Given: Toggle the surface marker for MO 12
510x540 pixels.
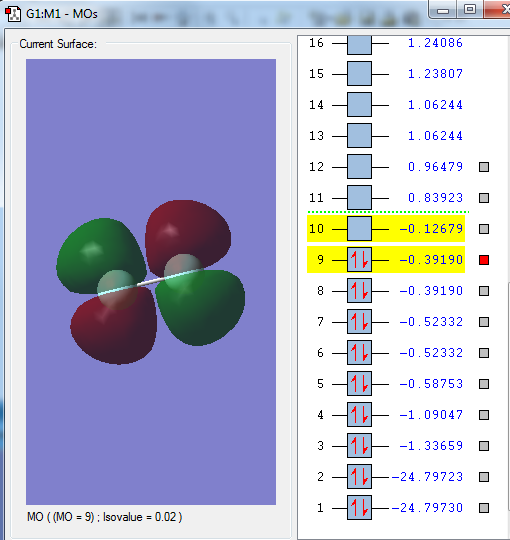Looking at the screenshot, I should coord(484,167).
